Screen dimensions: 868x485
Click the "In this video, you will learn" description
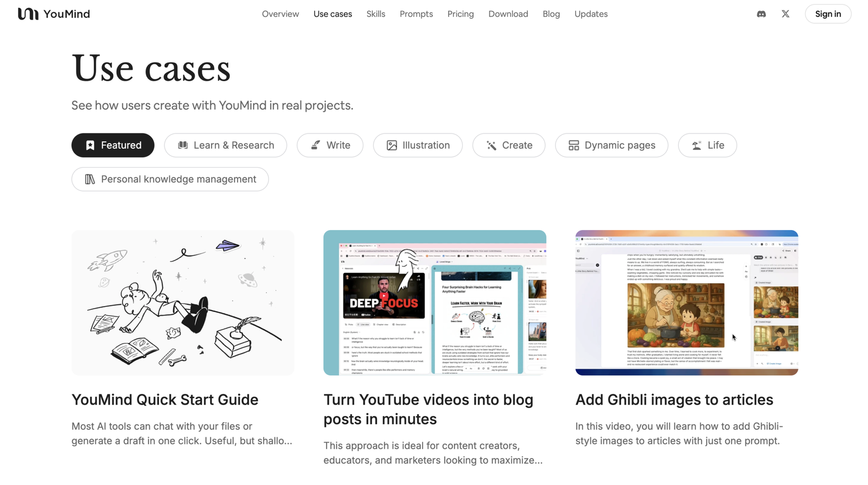click(679, 433)
